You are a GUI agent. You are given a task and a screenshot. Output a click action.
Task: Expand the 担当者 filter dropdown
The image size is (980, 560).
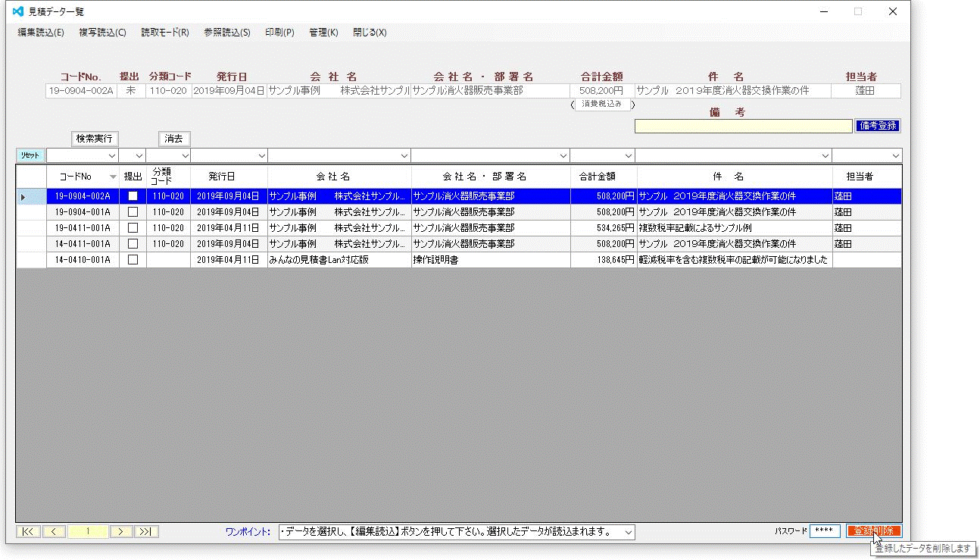tap(895, 156)
